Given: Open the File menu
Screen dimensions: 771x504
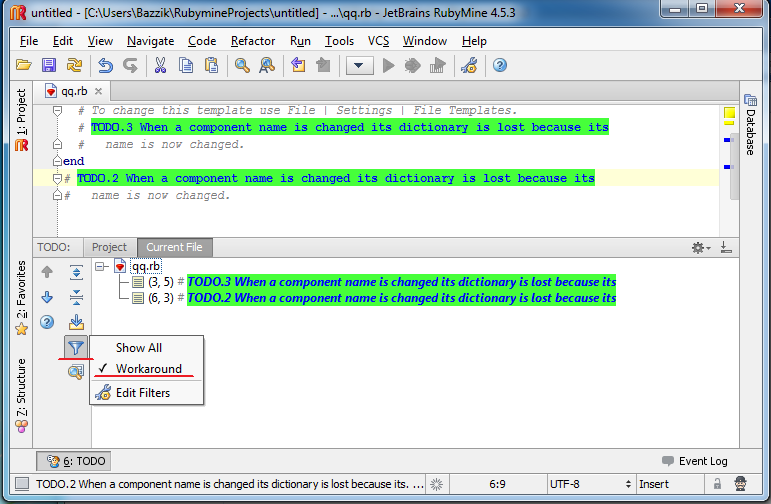Looking at the screenshot, I should (29, 41).
